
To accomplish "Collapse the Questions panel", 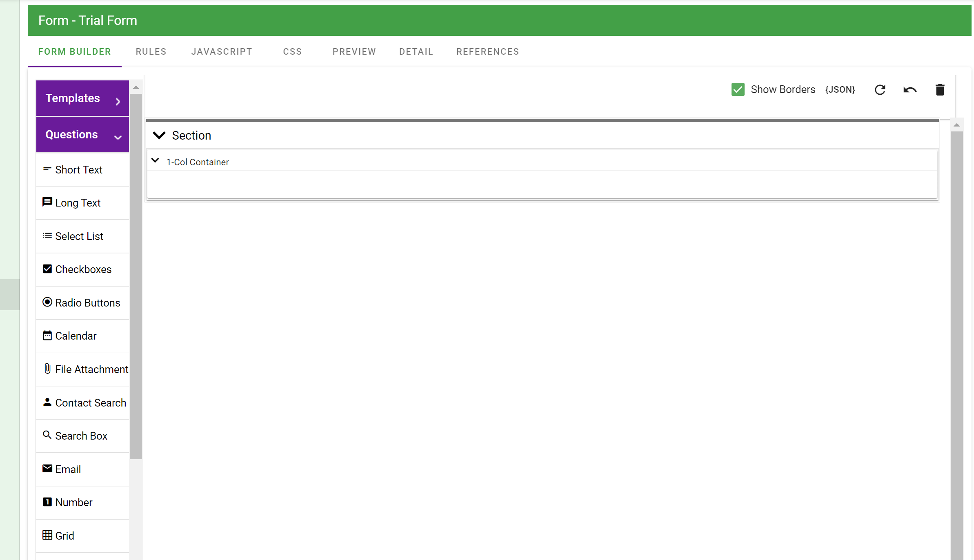I will click(x=82, y=135).
